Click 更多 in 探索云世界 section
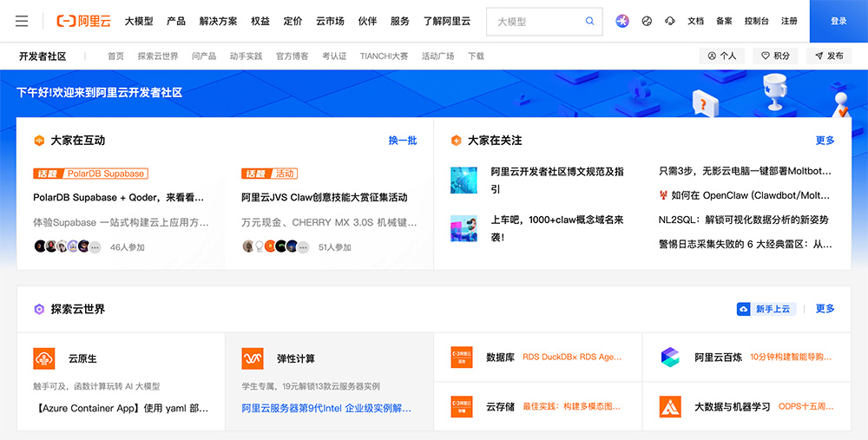The height and width of the screenshot is (440, 868). (x=825, y=309)
